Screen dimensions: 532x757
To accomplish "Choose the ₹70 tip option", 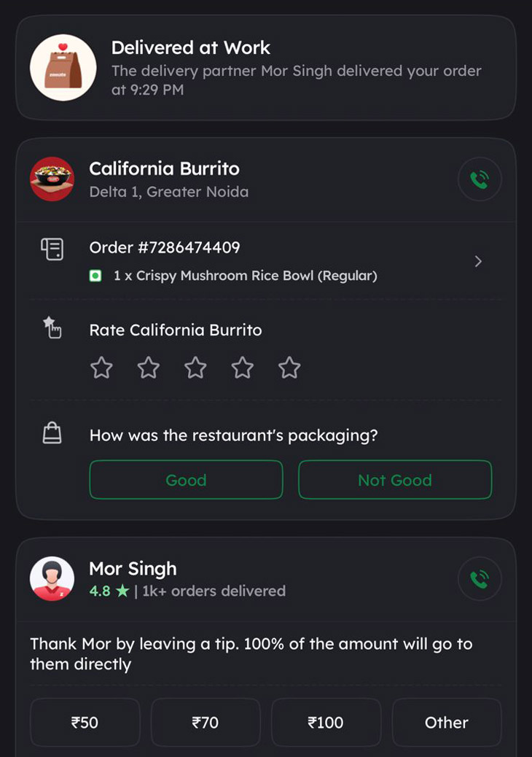I will click(206, 723).
